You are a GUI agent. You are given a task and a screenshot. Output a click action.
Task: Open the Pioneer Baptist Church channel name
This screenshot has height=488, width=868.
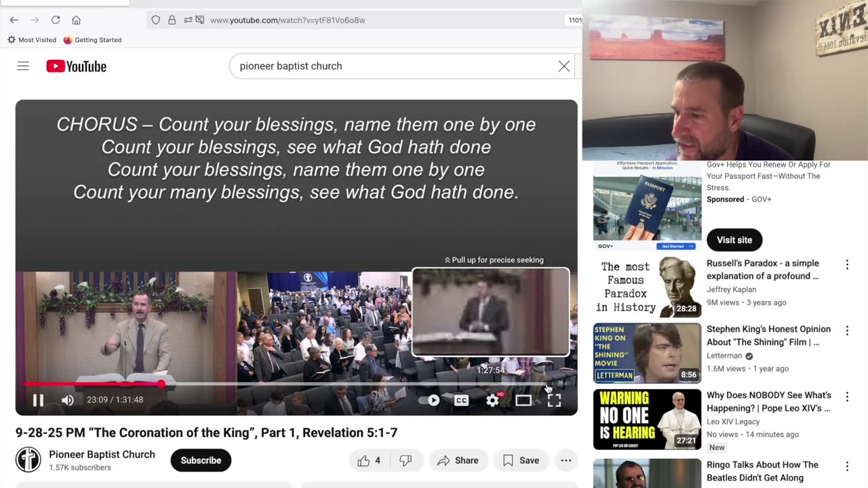[x=102, y=454]
